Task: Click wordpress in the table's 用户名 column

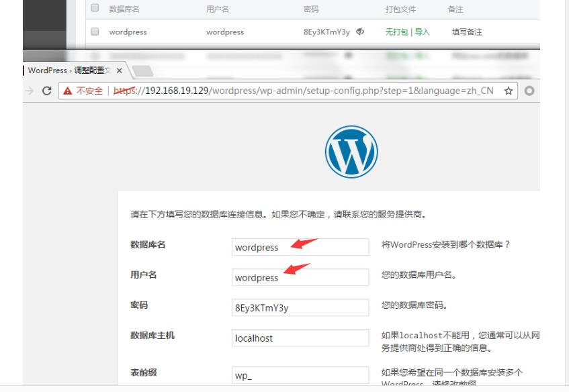Action: tap(225, 32)
